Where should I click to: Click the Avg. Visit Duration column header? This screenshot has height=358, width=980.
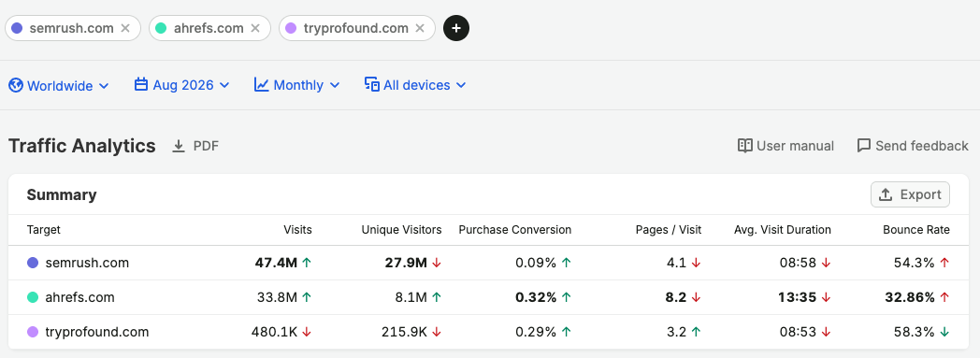pyautogui.click(x=783, y=230)
